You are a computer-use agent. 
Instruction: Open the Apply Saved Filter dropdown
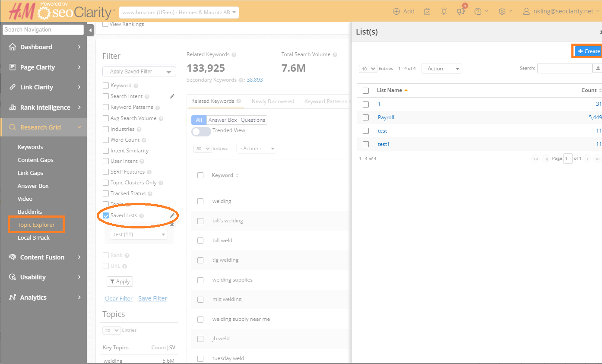(139, 72)
